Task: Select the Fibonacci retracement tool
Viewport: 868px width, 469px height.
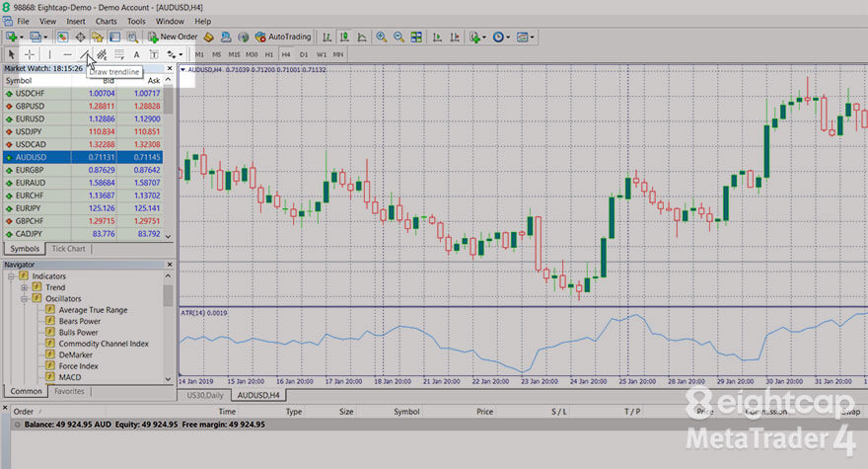Action: tap(119, 54)
